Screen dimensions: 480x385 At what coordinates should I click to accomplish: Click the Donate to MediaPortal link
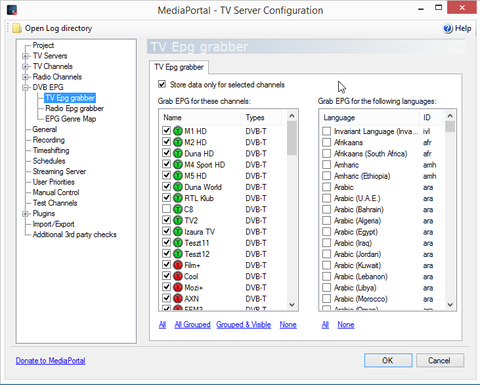pos(50,361)
